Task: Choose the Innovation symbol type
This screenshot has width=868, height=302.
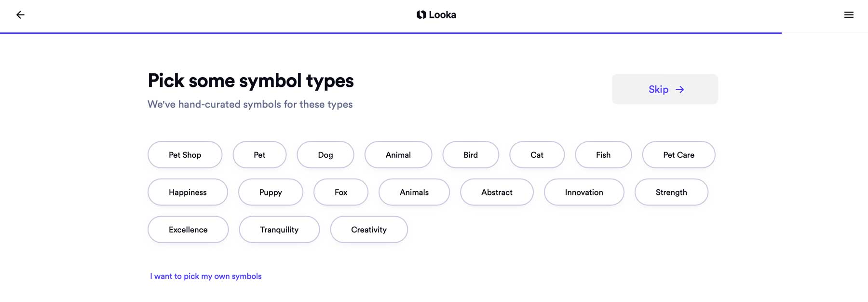Action: tap(584, 192)
